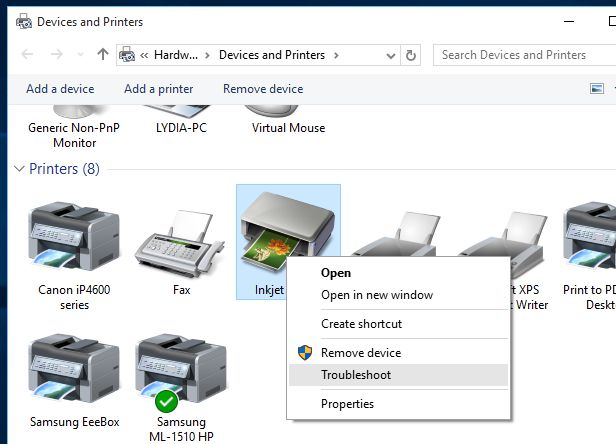Click the Samsung EeeBox label
This screenshot has width=616, height=444.
[74, 422]
